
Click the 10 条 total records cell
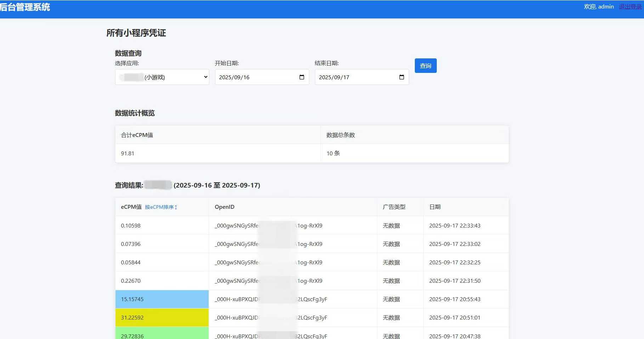click(x=333, y=154)
